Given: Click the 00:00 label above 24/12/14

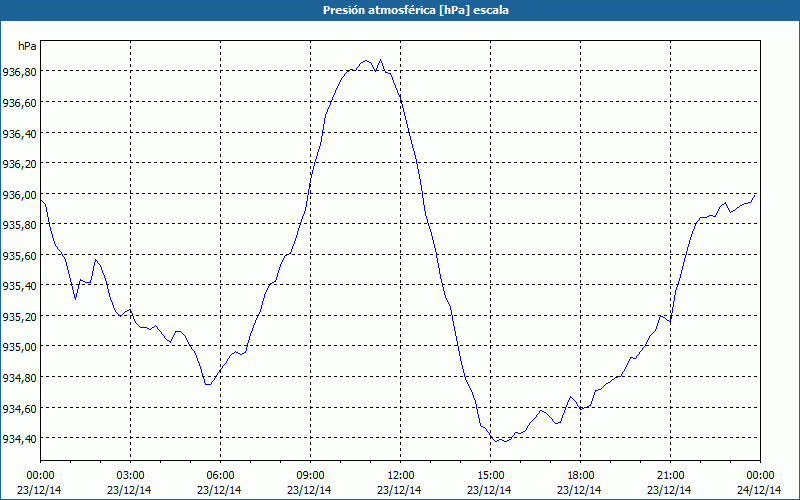Looking at the screenshot, I should coord(760,476).
